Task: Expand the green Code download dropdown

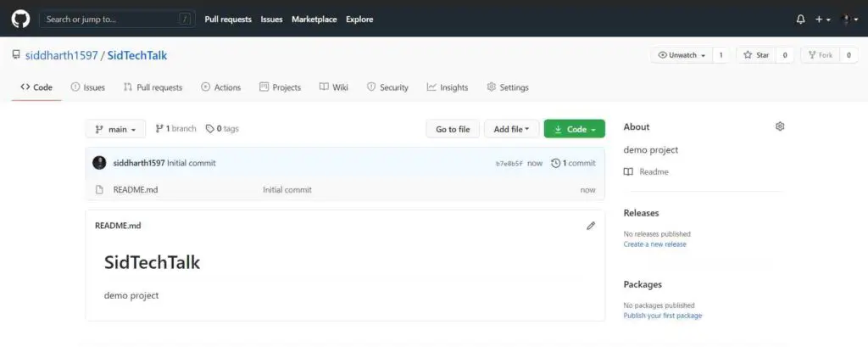Action: [575, 129]
